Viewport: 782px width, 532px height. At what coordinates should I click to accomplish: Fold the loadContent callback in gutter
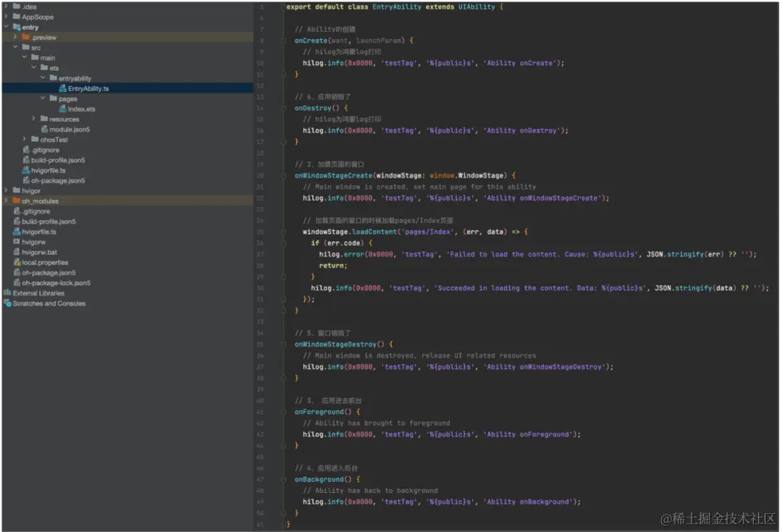point(283,232)
